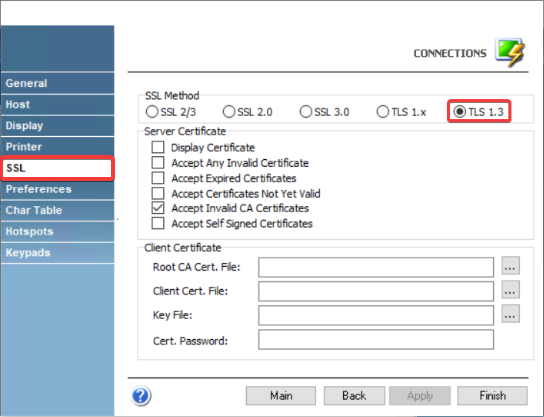The height and width of the screenshot is (417, 544).
Task: Switch to the Host section
Action: tap(57, 104)
